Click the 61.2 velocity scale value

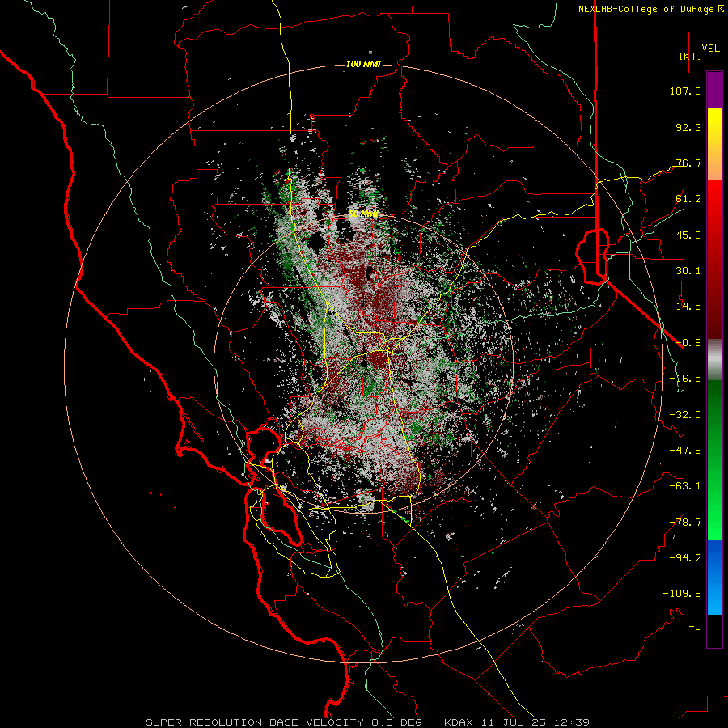[688, 199]
